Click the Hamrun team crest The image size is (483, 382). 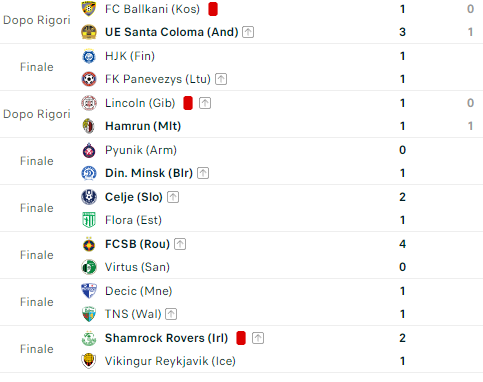click(89, 126)
